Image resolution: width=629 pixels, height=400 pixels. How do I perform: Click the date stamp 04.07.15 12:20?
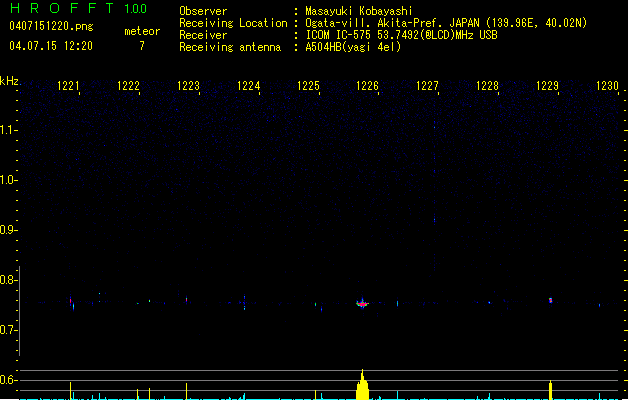tap(51, 46)
